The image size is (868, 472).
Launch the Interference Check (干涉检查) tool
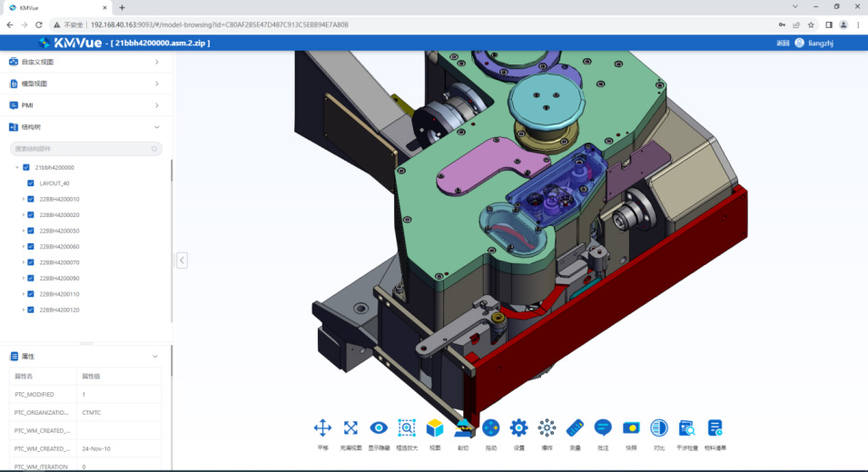pos(687,428)
